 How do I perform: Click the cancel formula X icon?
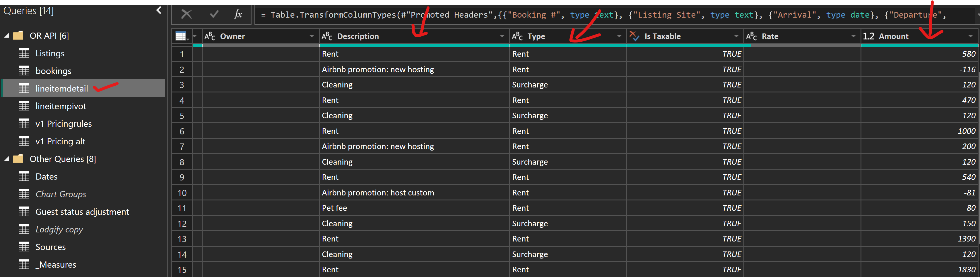pos(187,14)
